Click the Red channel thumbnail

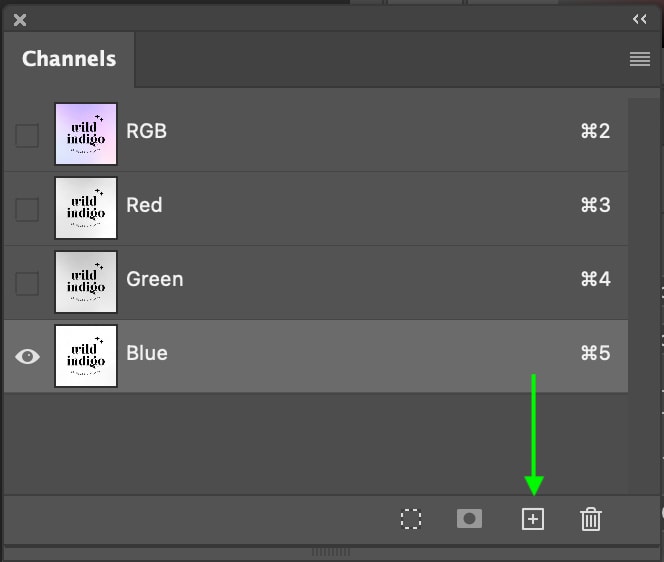[x=86, y=208]
